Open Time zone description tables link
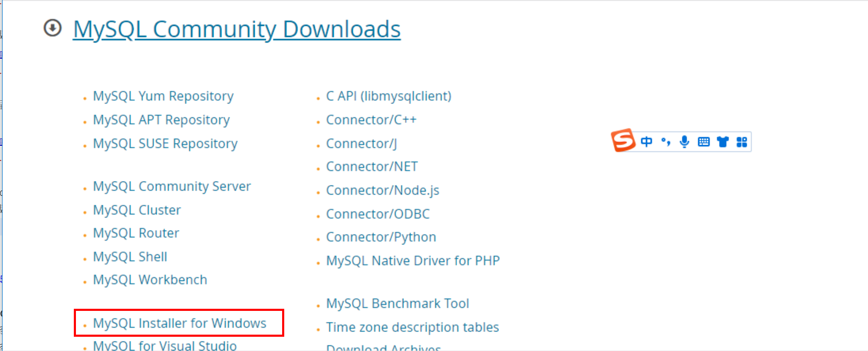 pos(412,327)
